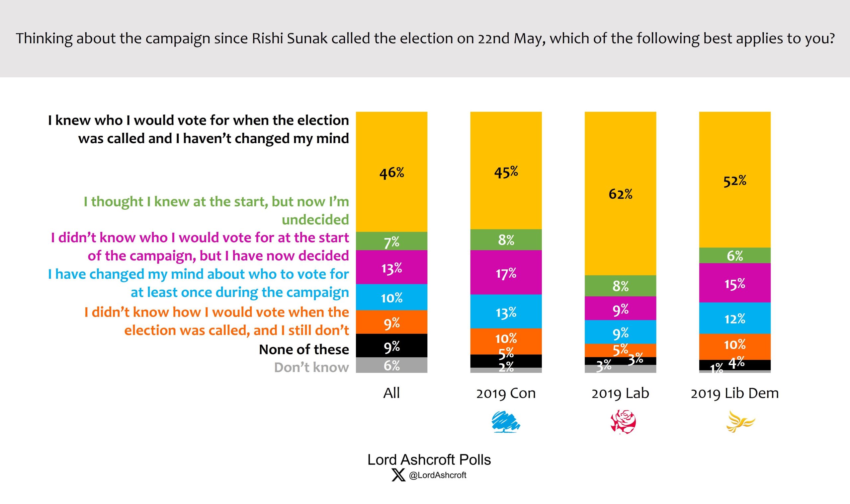Select the 6% grey Don't know segment in the All bar
Image resolution: width=850 pixels, height=504 pixels.
click(391, 365)
